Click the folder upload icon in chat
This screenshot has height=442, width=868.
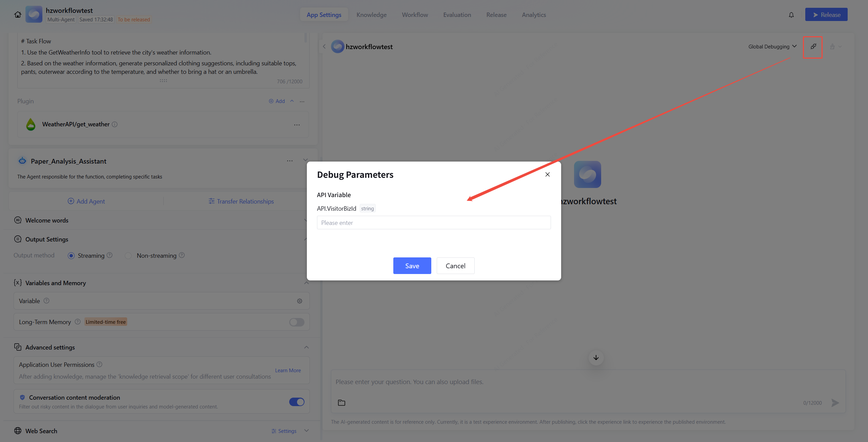(341, 403)
